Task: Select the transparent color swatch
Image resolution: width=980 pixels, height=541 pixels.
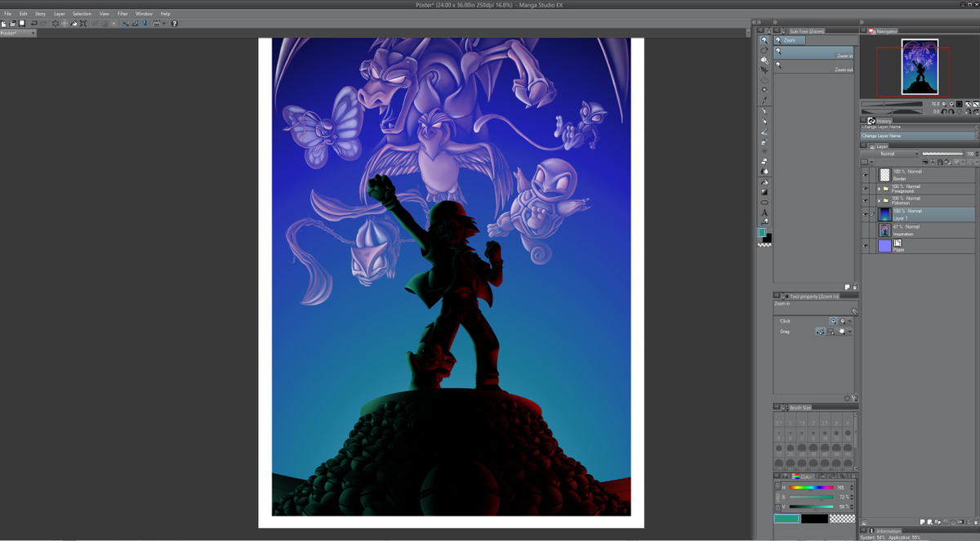Action: 843,519
